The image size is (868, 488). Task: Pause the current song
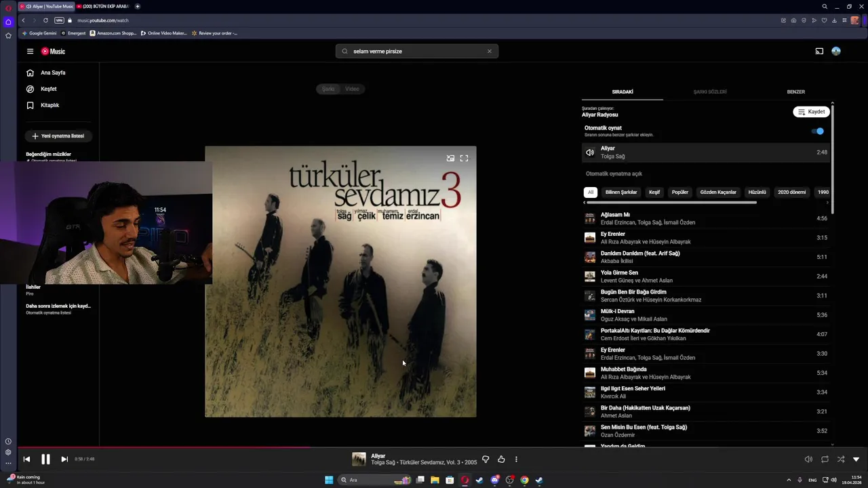45,460
